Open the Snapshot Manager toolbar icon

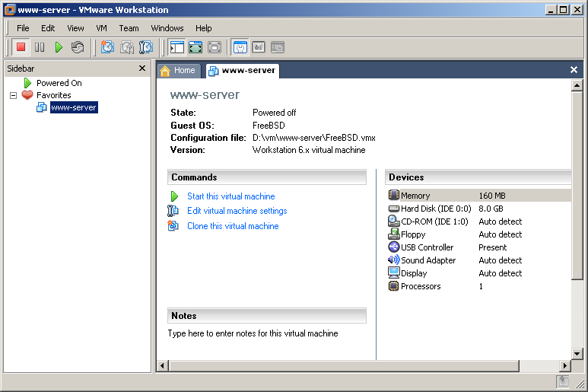pyautogui.click(x=146, y=47)
